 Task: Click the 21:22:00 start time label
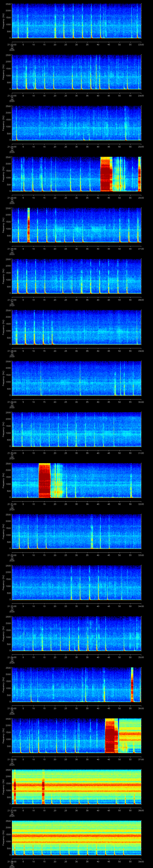pyautogui.click(x=12, y=44)
